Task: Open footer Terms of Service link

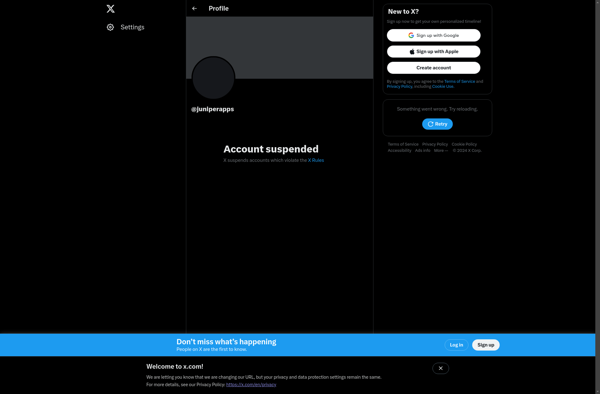Action: pyautogui.click(x=403, y=144)
